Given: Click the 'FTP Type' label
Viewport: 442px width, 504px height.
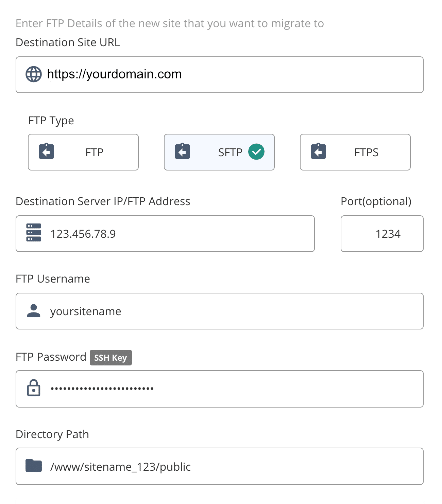Looking at the screenshot, I should tap(51, 121).
